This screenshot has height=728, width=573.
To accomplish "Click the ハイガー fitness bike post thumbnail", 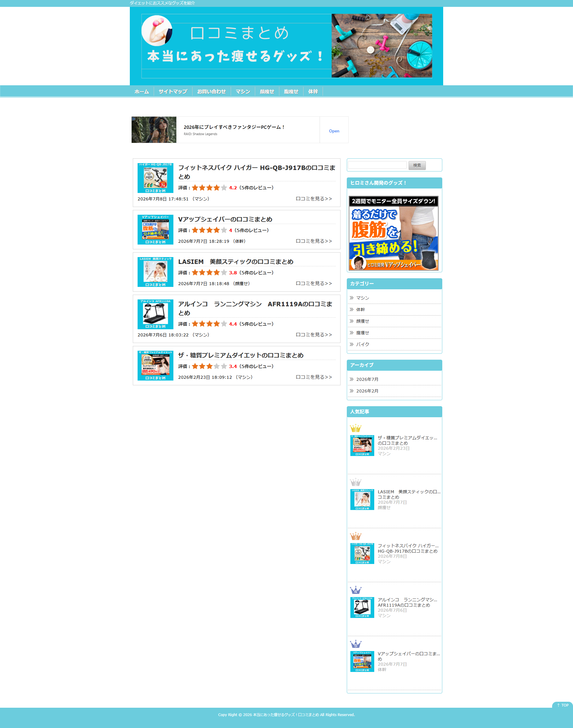I will coord(155,178).
